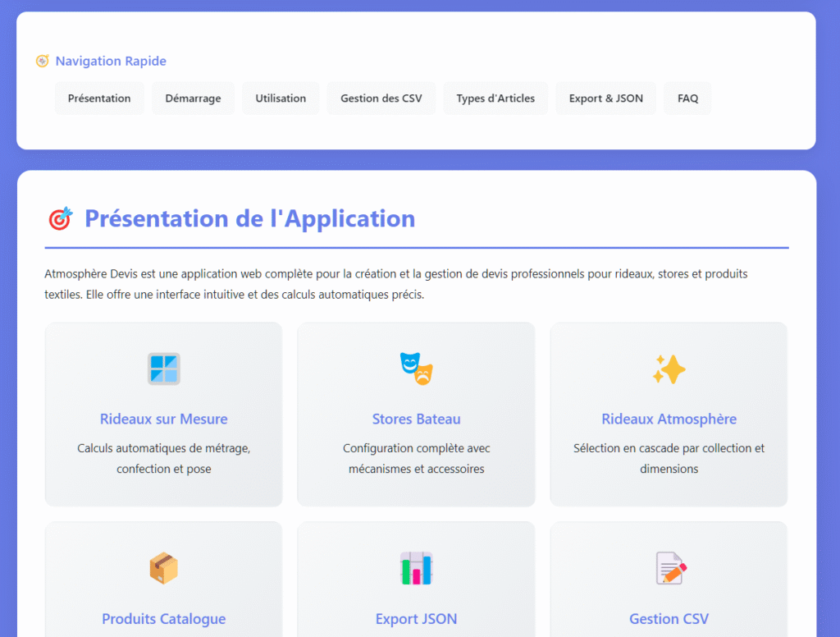
Task: Open the Export & JSON section
Action: pos(606,99)
